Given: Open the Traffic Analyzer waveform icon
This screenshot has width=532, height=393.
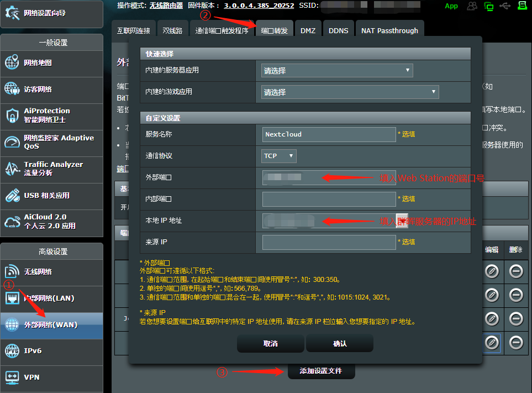Looking at the screenshot, I should coord(13,169).
